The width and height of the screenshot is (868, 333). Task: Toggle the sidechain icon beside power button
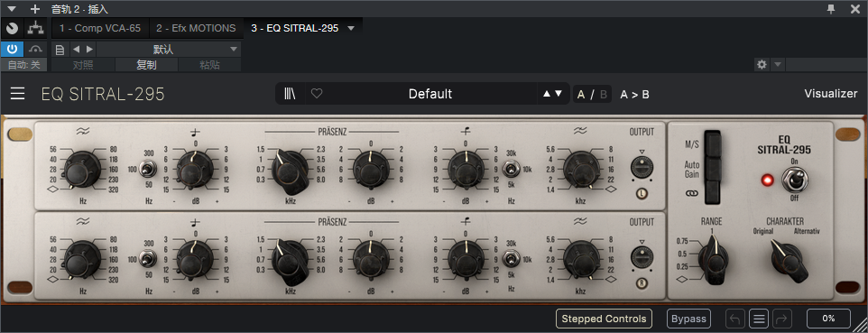[35, 50]
